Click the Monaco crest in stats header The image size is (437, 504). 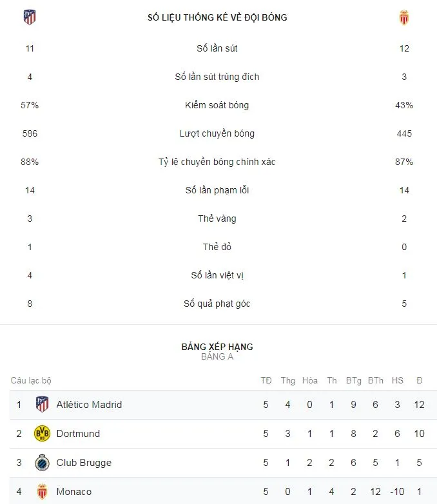pyautogui.click(x=404, y=17)
